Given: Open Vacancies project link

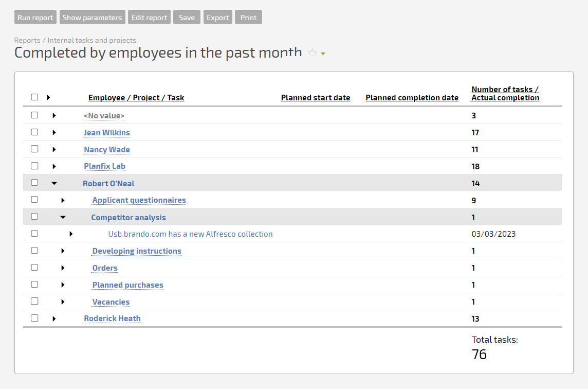Looking at the screenshot, I should coord(111,302).
